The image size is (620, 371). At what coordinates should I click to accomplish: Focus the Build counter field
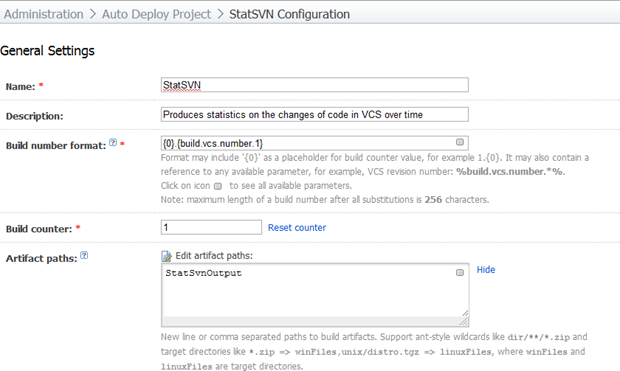(x=211, y=227)
